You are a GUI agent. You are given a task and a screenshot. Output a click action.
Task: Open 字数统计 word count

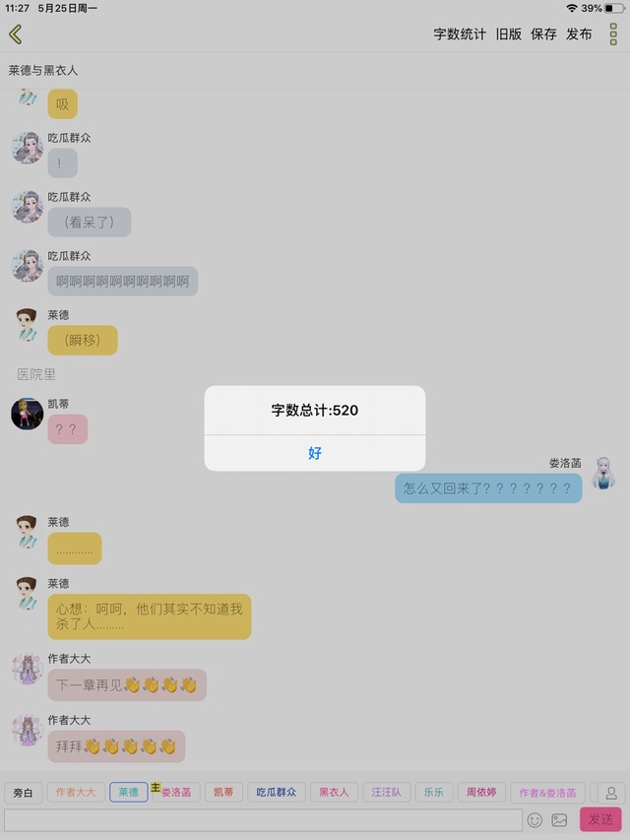click(x=460, y=34)
